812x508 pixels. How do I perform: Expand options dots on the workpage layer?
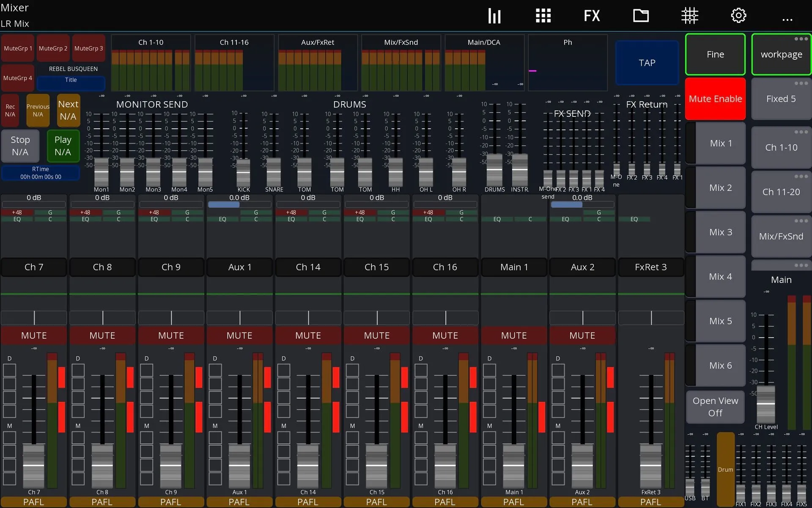pyautogui.click(x=801, y=39)
